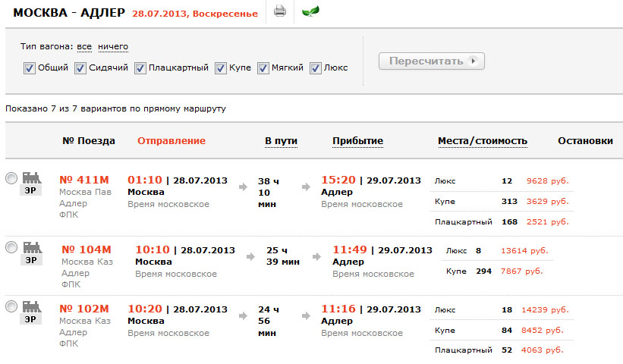
Task: Sort results by В пути duration
Action: point(281,141)
